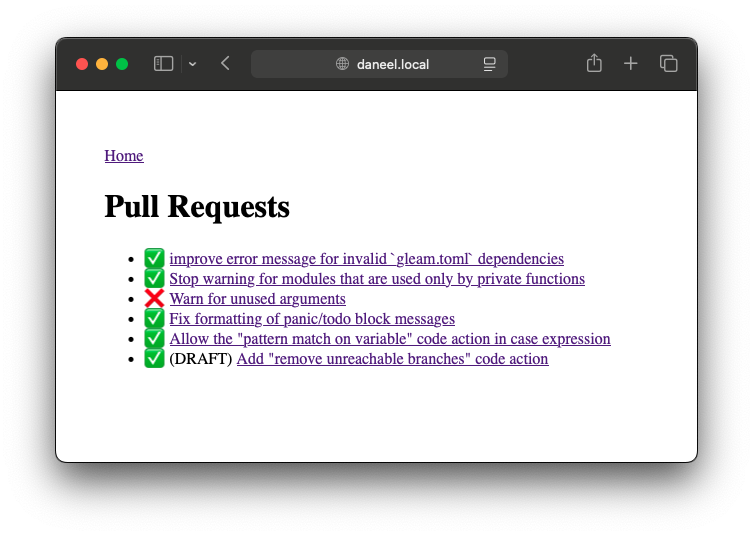Click the Home link
This screenshot has width=753, height=536.
tap(124, 156)
